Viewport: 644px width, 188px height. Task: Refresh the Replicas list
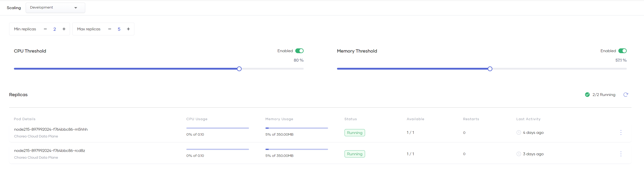pyautogui.click(x=626, y=95)
